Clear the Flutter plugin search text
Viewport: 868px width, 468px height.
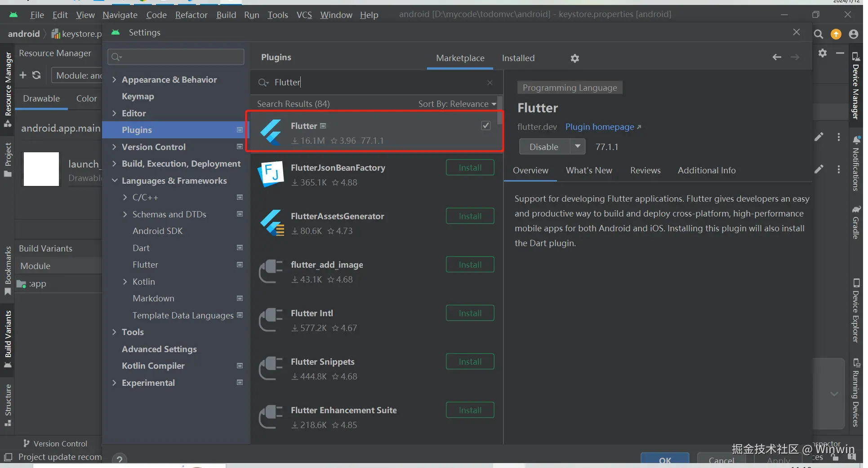click(490, 83)
